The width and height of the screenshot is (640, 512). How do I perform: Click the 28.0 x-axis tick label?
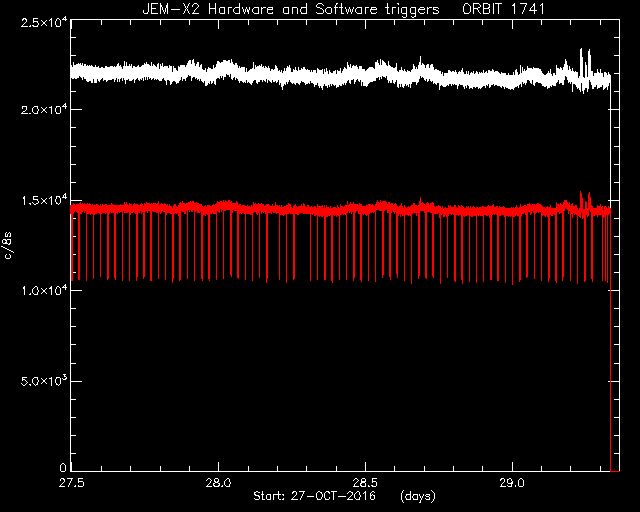point(218,483)
